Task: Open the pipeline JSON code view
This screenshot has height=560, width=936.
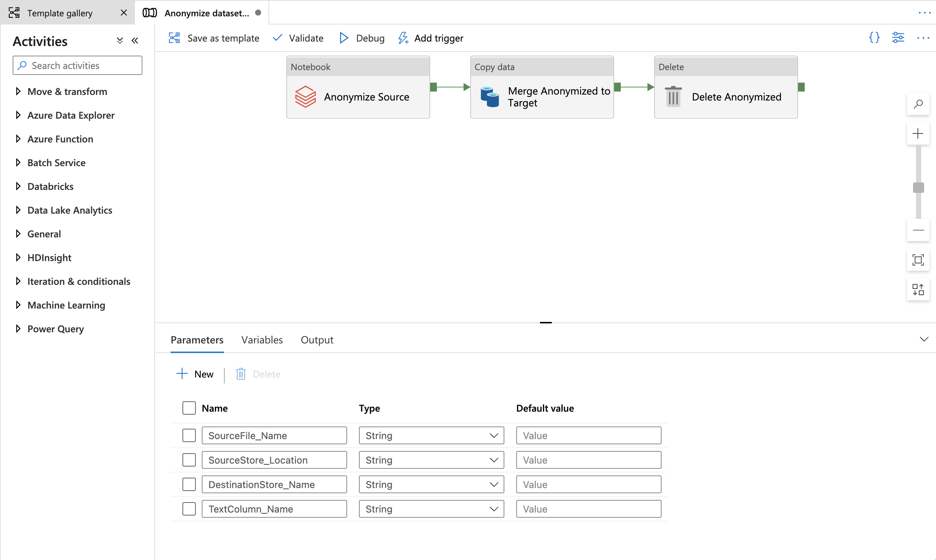Action: (874, 38)
